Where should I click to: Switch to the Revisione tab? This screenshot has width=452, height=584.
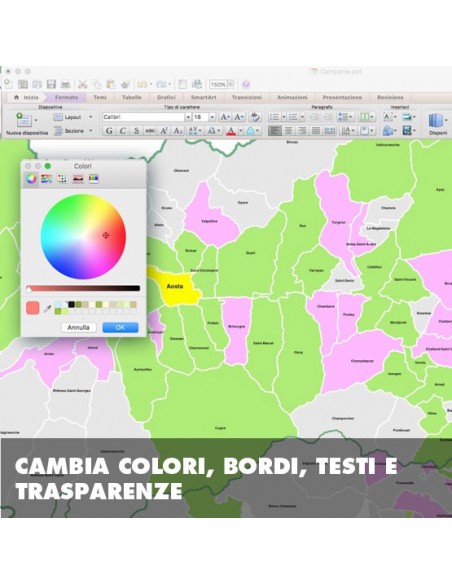[x=390, y=97]
